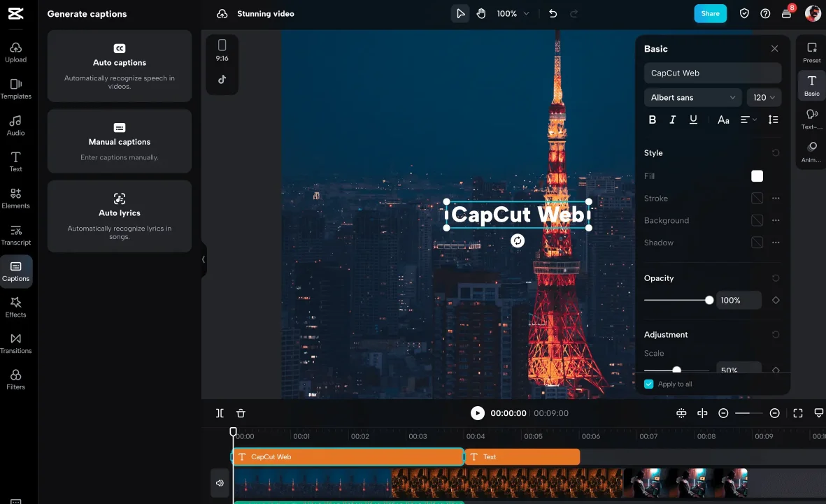Click the Opacity 100% value field

point(739,300)
